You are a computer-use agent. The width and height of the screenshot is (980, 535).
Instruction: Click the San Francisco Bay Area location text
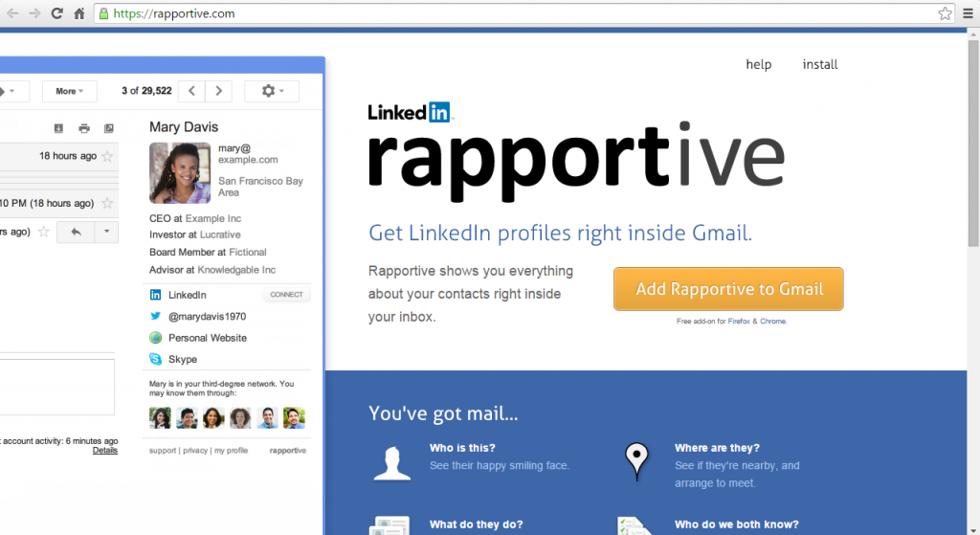260,187
